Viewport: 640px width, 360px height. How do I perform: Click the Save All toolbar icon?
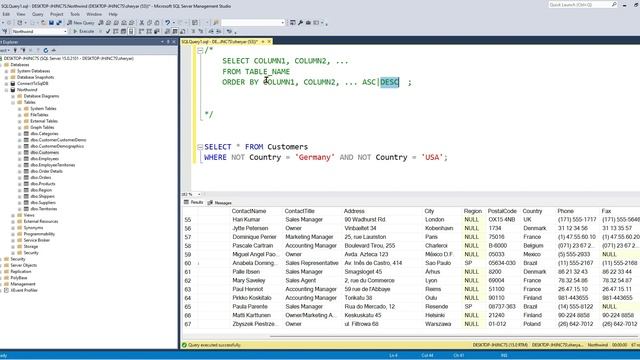pos(59,23)
